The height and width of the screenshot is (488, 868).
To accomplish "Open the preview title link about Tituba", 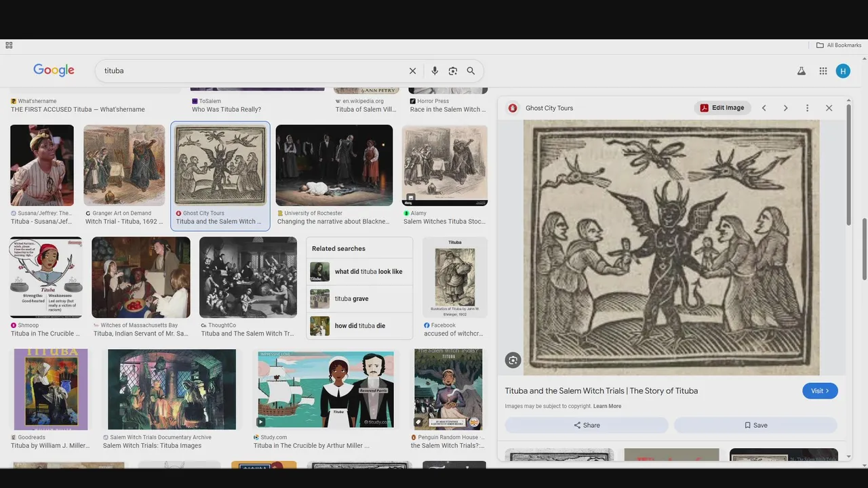I will pos(601,391).
